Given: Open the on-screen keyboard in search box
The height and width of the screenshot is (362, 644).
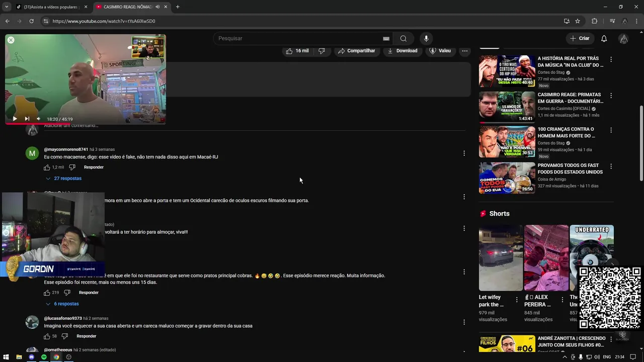Looking at the screenshot, I should [x=386, y=39].
